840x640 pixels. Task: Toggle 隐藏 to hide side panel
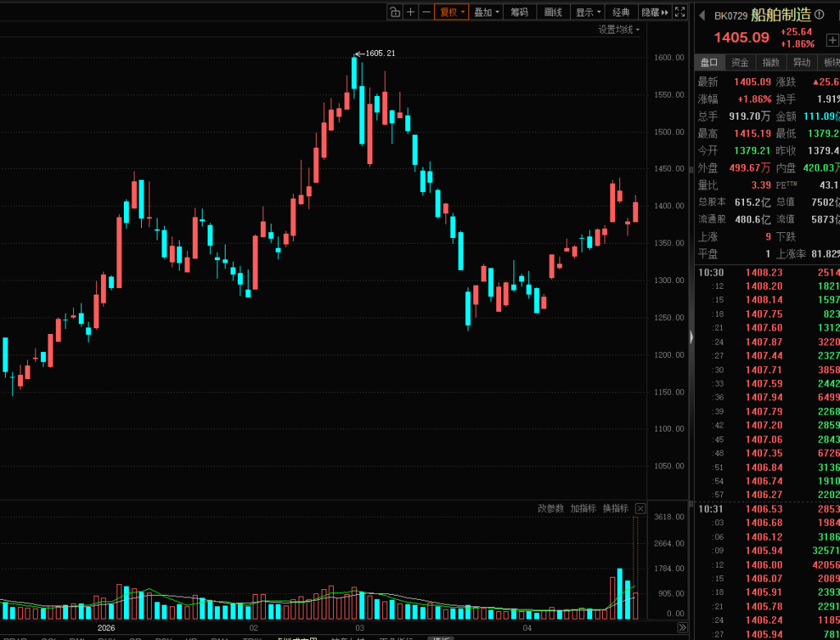pyautogui.click(x=654, y=12)
